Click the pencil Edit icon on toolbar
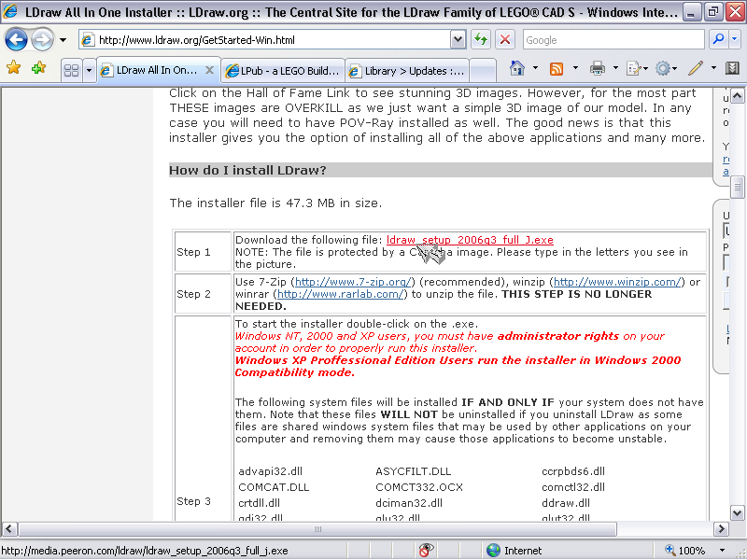 pyautogui.click(x=696, y=68)
